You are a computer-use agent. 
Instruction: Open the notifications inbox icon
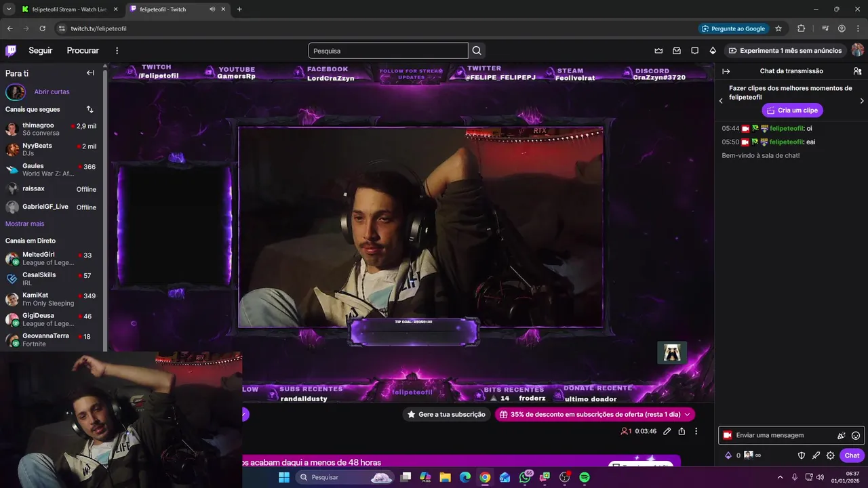click(677, 51)
